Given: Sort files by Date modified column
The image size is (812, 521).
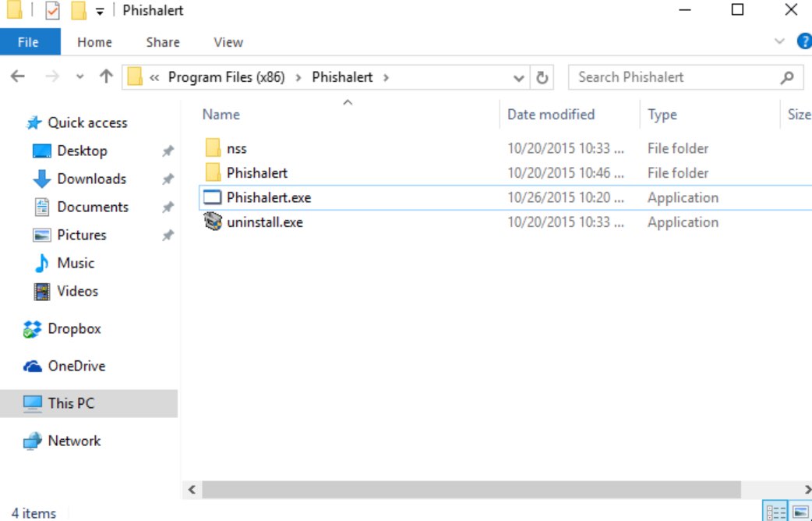Looking at the screenshot, I should [550, 115].
